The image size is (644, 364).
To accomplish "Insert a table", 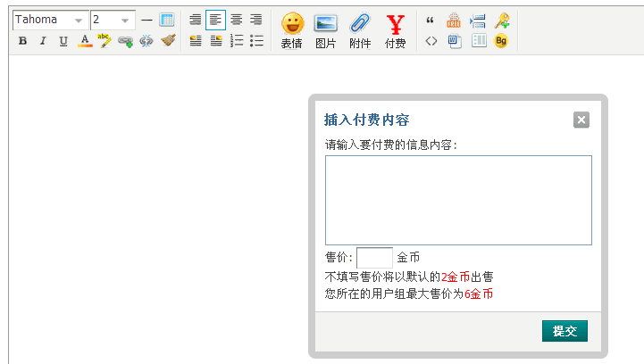I will pos(167,20).
